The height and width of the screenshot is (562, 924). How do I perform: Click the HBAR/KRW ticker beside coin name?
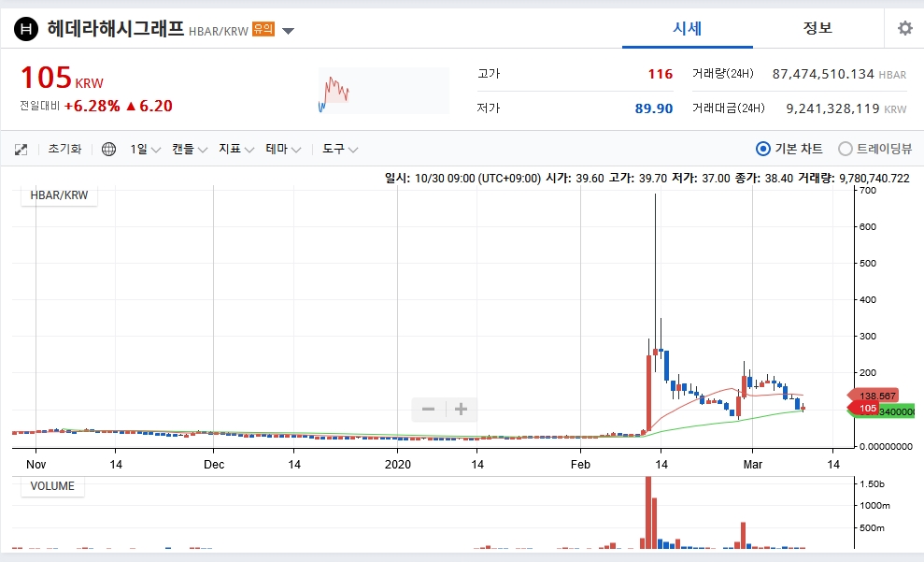coord(219,31)
